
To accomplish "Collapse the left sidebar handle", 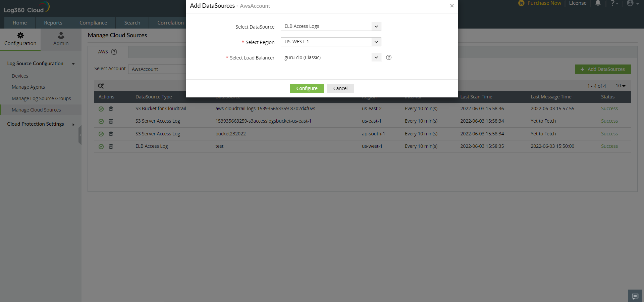I will tap(80, 135).
